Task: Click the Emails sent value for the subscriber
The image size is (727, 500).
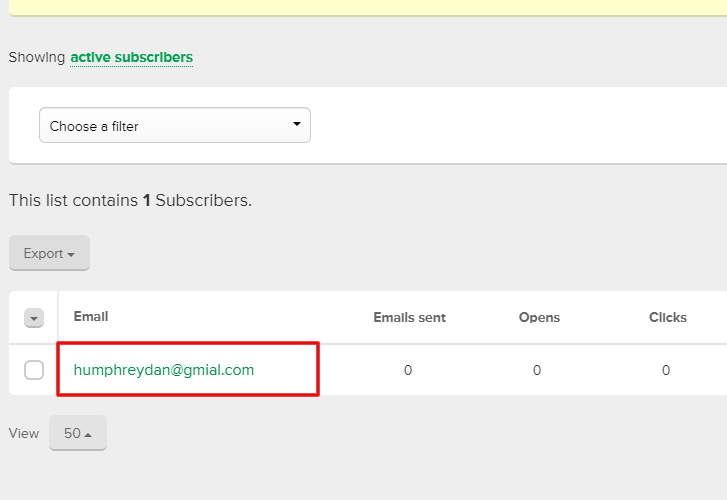Action: pos(408,370)
